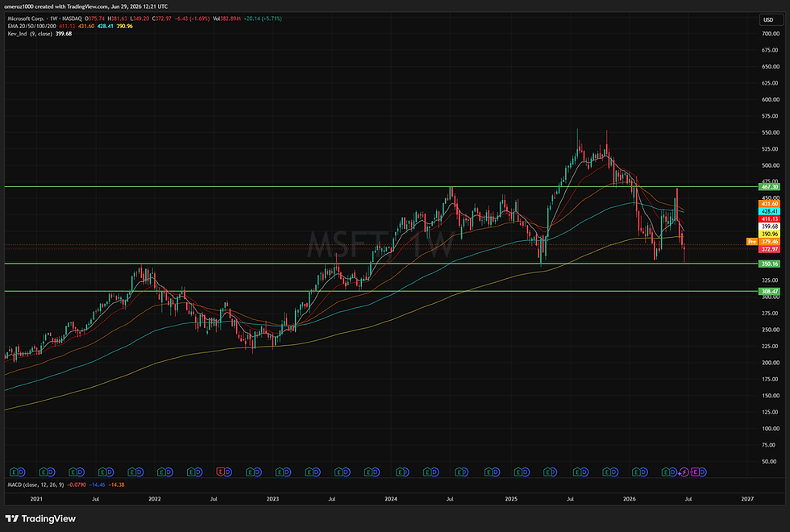Click the 2026 label on the time axis
The width and height of the screenshot is (790, 532).
(x=630, y=499)
